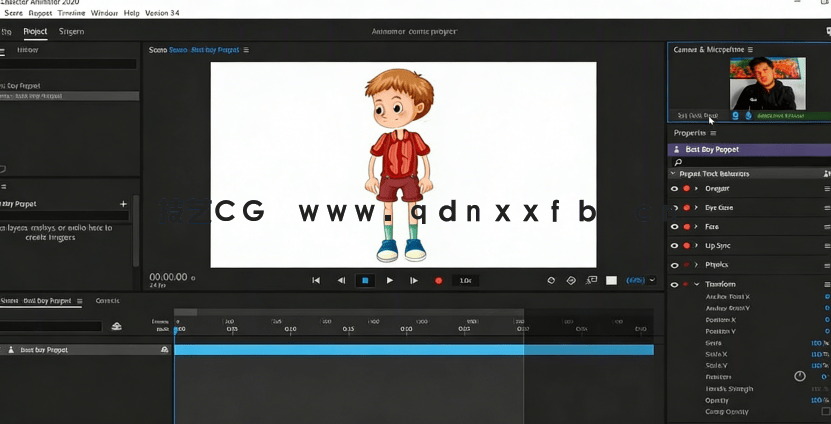Click the blue Best Boy Puppet track bar
This screenshot has height=424, width=831.
click(414, 350)
